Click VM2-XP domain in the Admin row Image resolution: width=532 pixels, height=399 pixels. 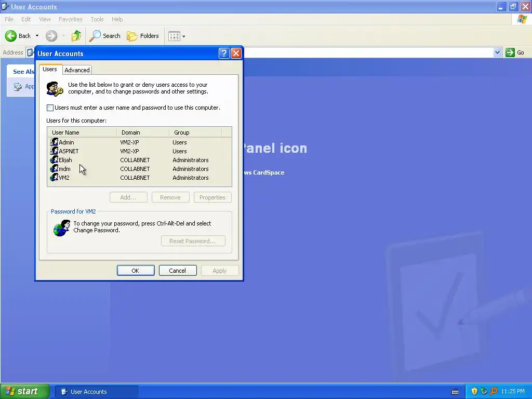coord(129,142)
